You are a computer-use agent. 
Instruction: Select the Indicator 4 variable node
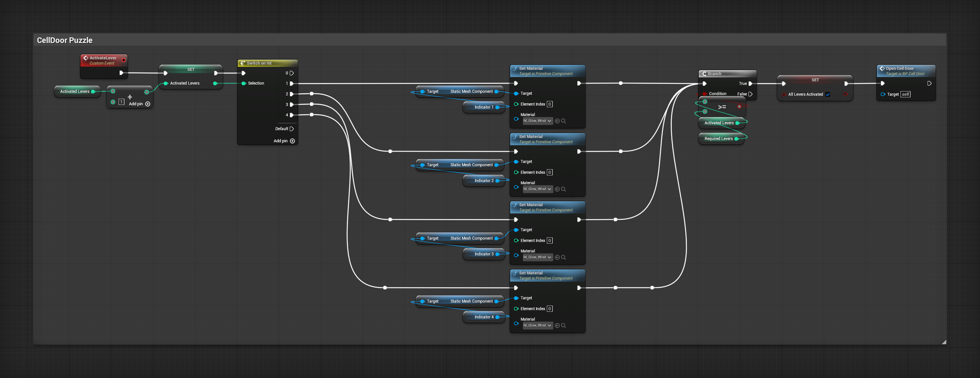pos(484,317)
